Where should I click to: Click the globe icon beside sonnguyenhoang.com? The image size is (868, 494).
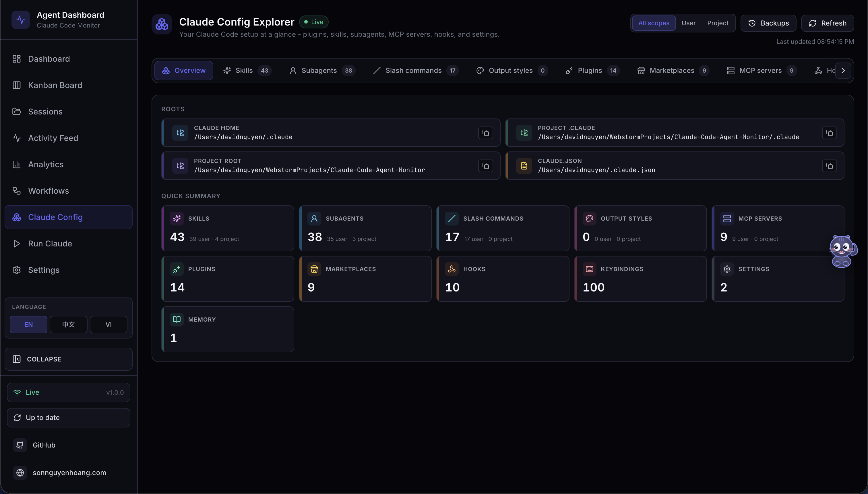[20, 472]
